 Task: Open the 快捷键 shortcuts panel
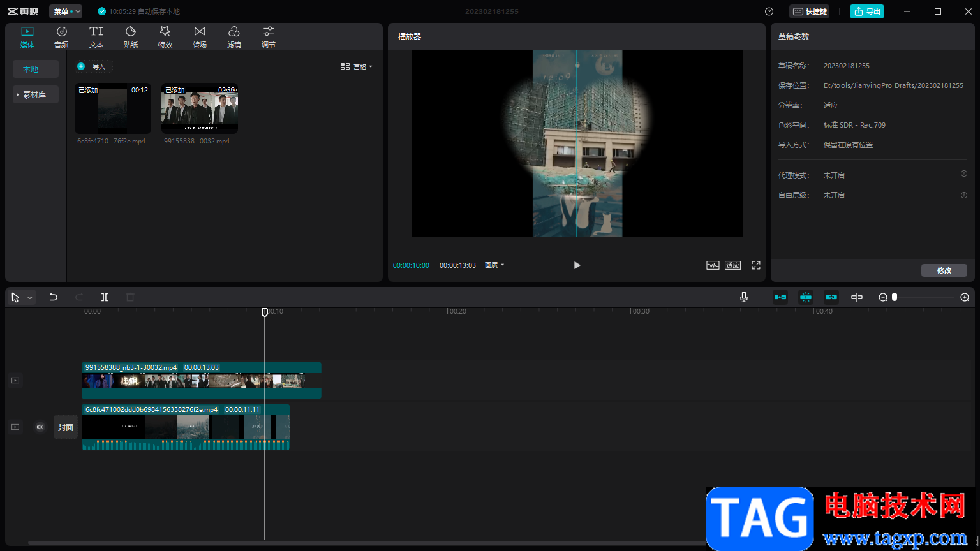click(x=810, y=11)
